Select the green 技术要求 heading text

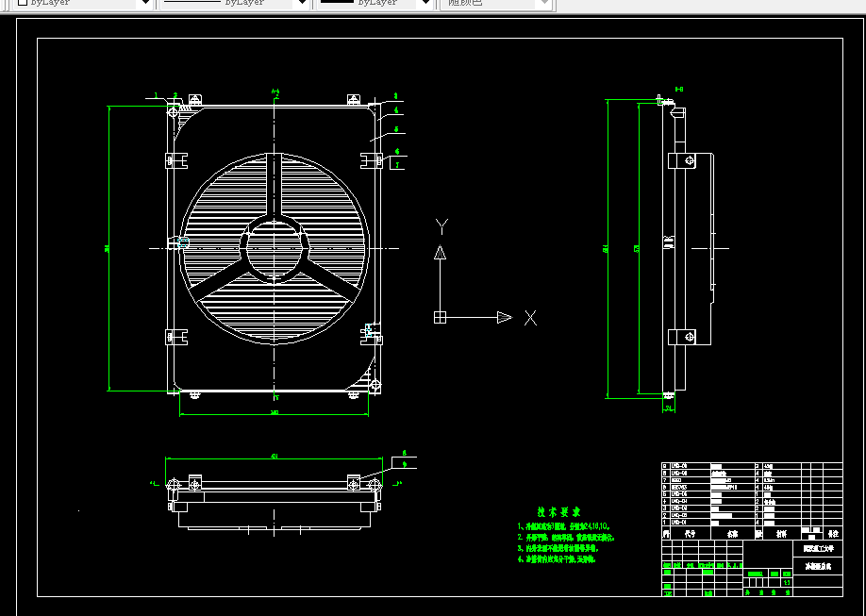pos(558,512)
